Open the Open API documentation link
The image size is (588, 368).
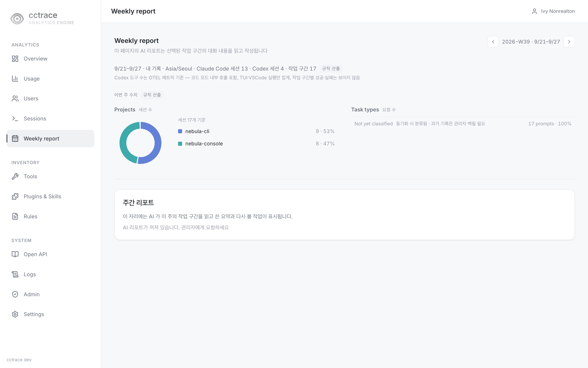click(x=50, y=254)
